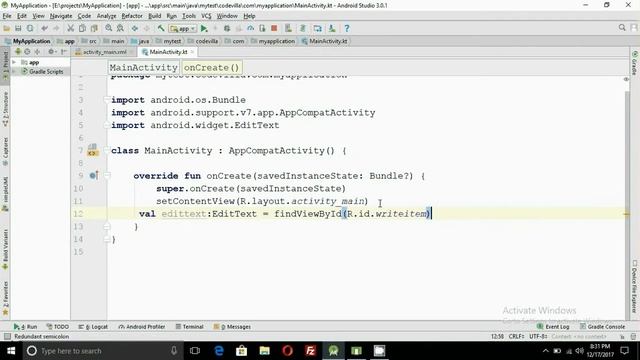
Task: Click the UTF-8 encoding selector in status bar
Action: tap(538, 336)
